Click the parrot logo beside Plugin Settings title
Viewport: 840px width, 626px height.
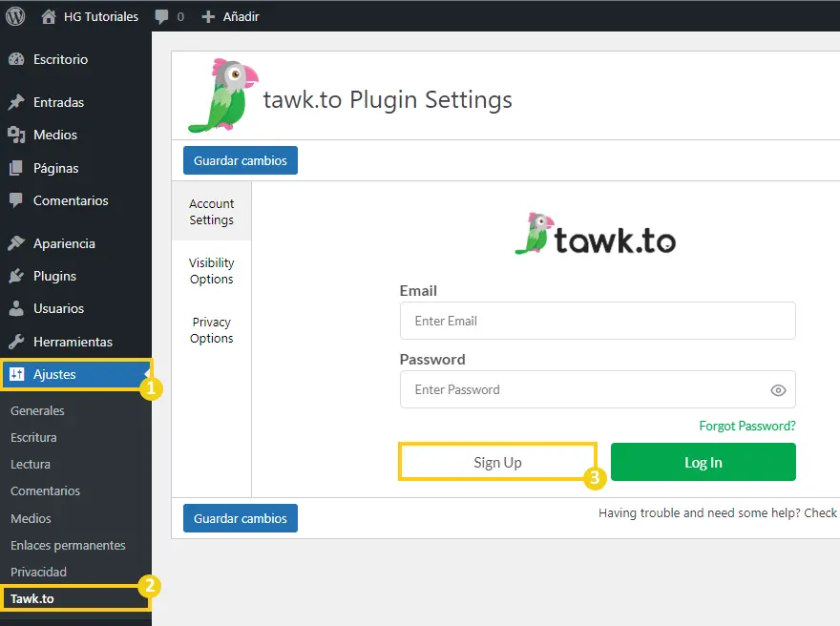click(x=222, y=95)
